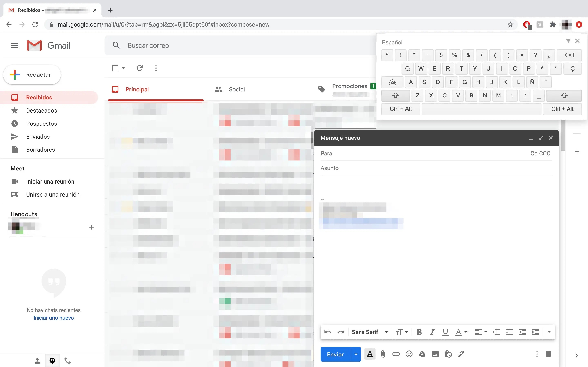This screenshot has height=367, width=588.
Task: Click the Redactar compose button
Action: (32, 75)
